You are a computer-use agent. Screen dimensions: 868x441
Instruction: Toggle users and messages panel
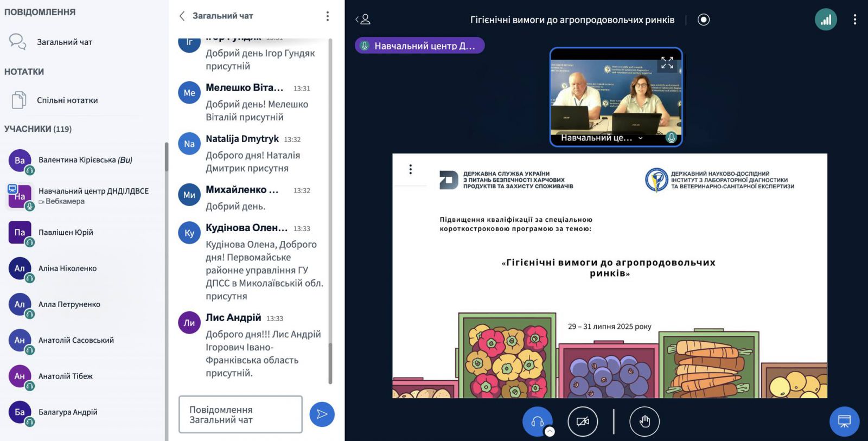click(363, 20)
